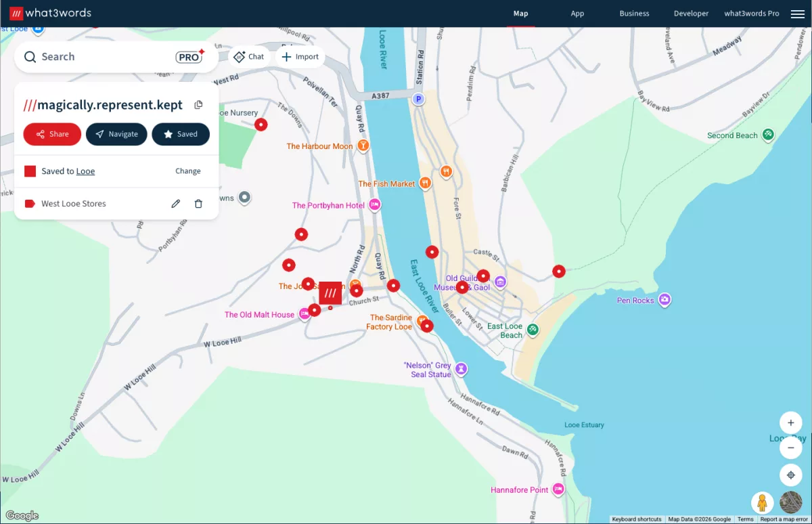This screenshot has height=524, width=812.
Task: Click The Old Malt House pin
Action: pyautogui.click(x=304, y=315)
